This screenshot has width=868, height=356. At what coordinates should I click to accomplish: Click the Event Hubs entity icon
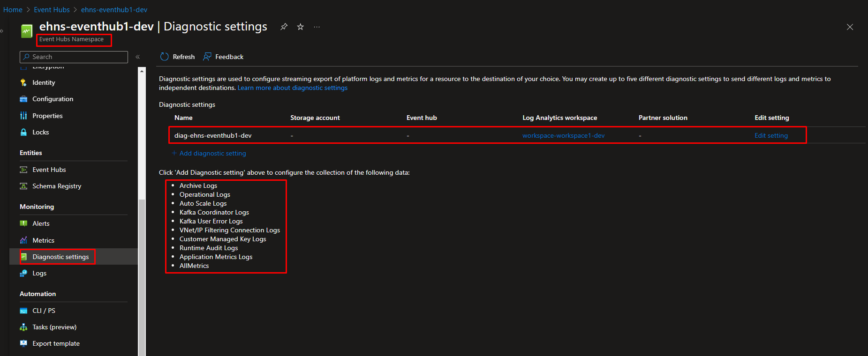(23, 170)
